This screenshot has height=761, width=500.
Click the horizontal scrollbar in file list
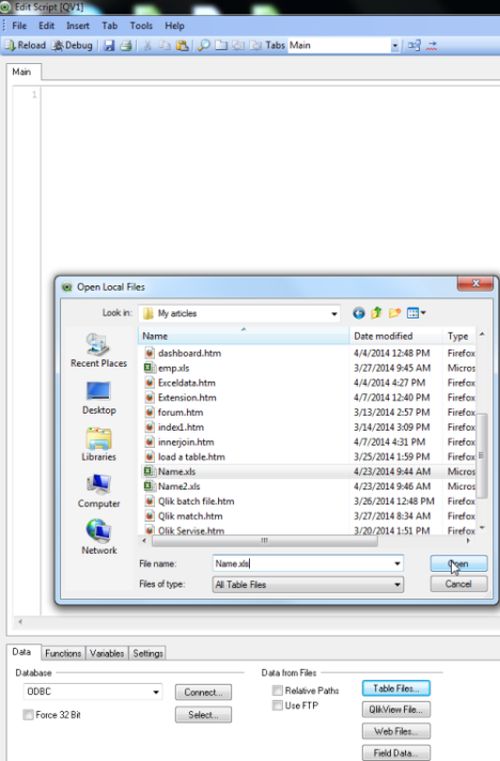265,540
